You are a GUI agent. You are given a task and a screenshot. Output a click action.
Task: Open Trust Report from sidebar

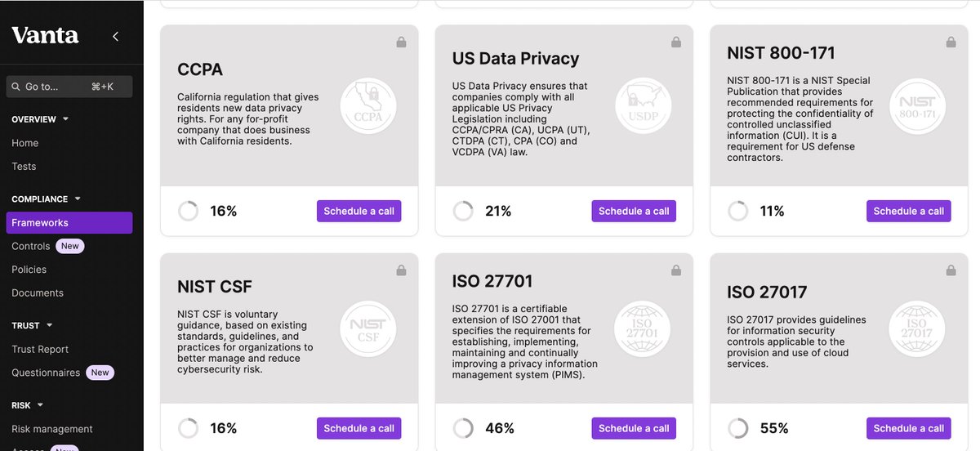40,349
